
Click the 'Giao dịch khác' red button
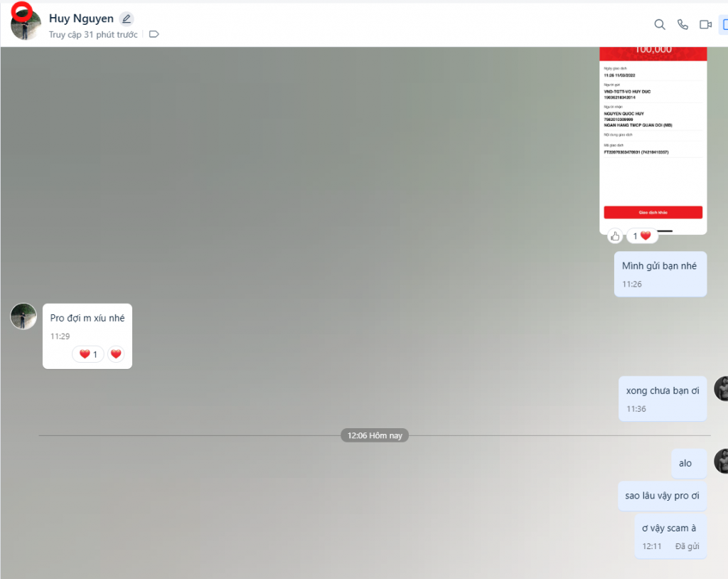[653, 212]
